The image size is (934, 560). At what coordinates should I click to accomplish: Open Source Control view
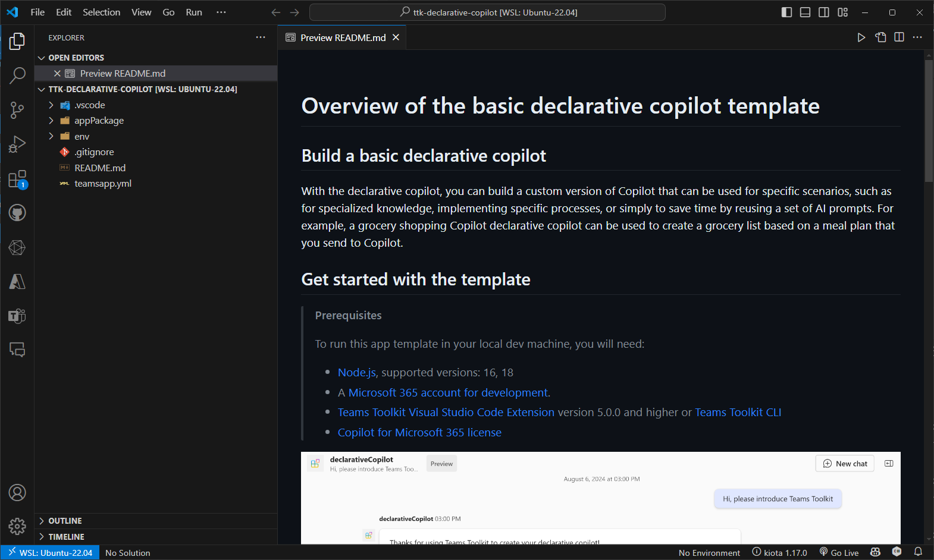click(x=17, y=110)
